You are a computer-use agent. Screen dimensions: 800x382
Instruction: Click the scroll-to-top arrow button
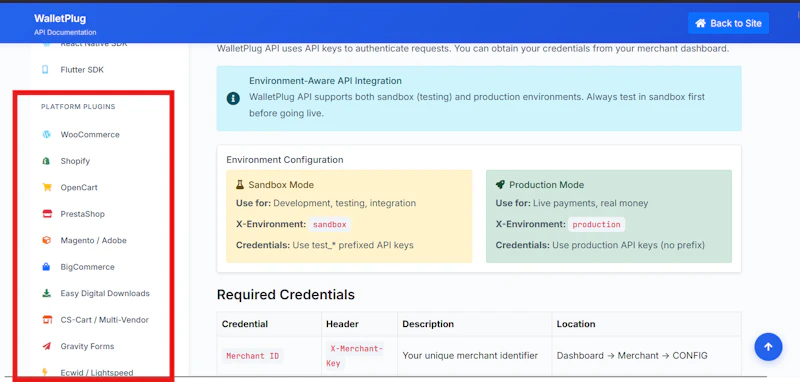[768, 347]
